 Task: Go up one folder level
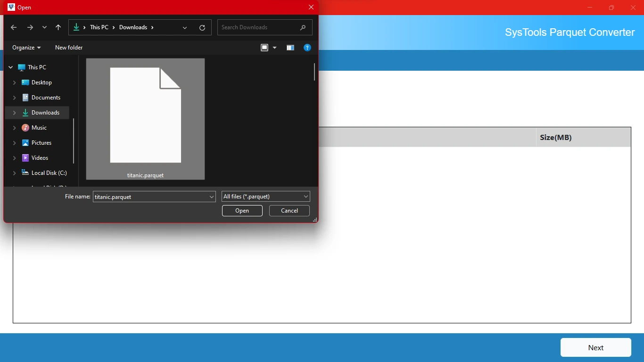point(58,27)
